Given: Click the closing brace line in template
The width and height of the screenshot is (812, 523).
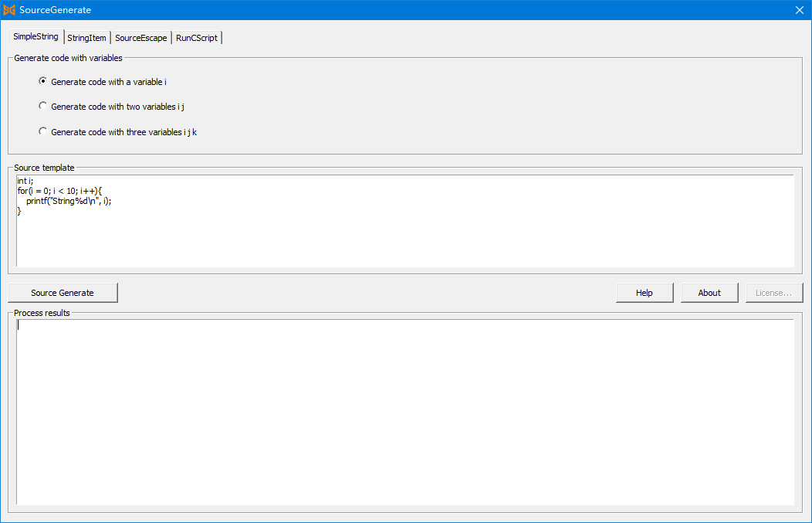Looking at the screenshot, I should click(x=19, y=211).
